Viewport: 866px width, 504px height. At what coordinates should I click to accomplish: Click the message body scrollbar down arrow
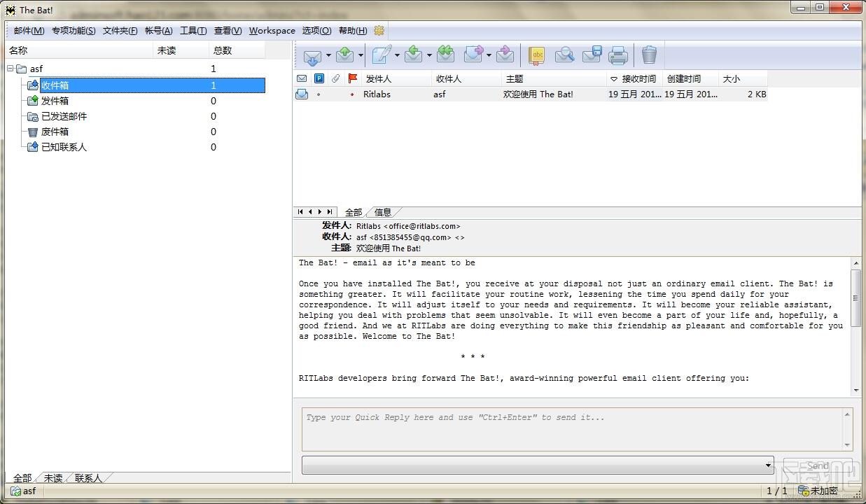point(856,390)
